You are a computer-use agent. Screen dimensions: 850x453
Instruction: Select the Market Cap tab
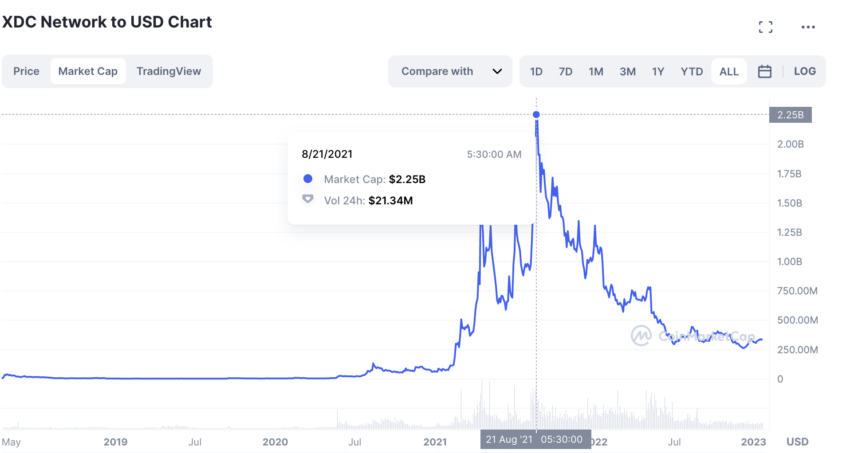(x=88, y=71)
